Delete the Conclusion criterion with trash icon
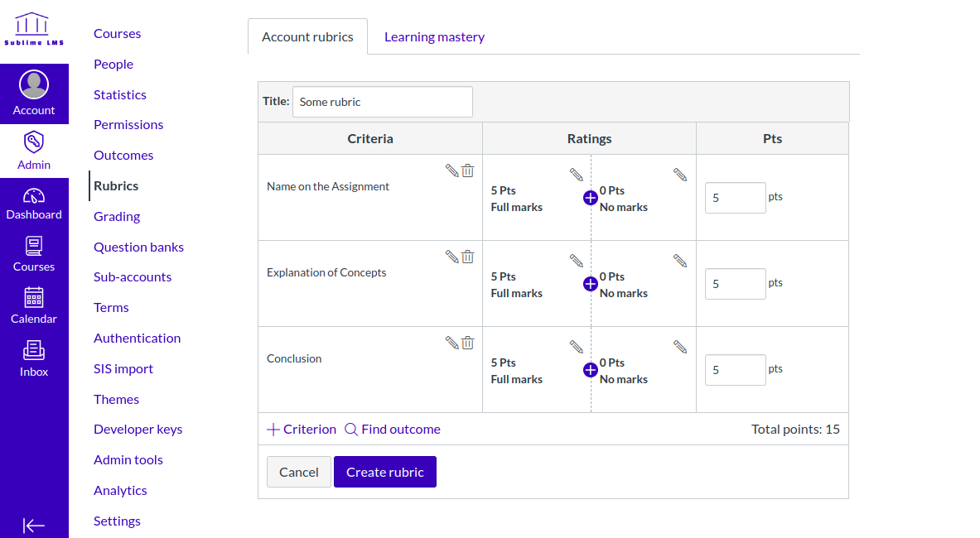980x538 pixels. [468, 343]
